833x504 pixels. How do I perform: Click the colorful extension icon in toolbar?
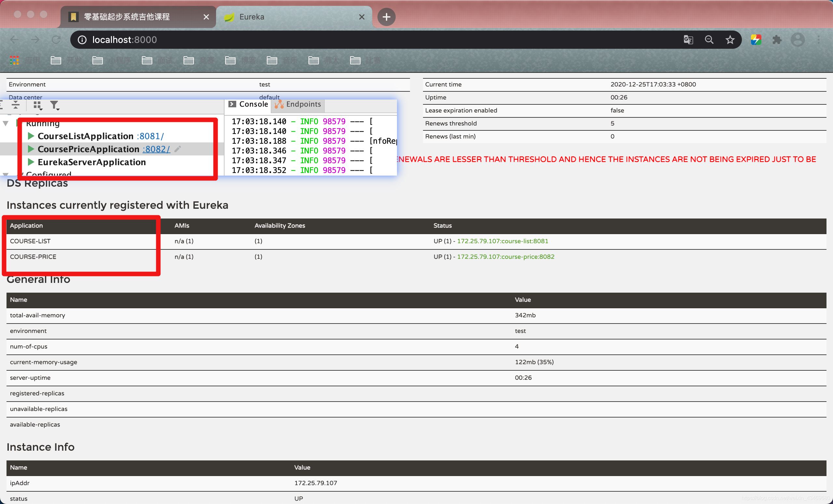click(756, 40)
